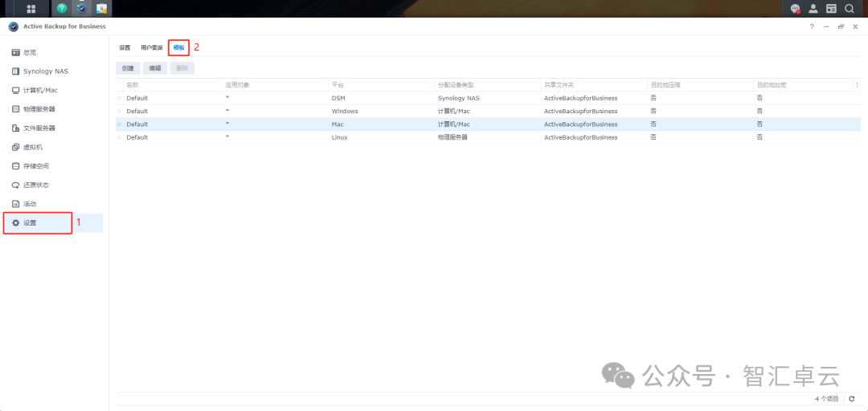Click the 编辑 button

pos(155,68)
